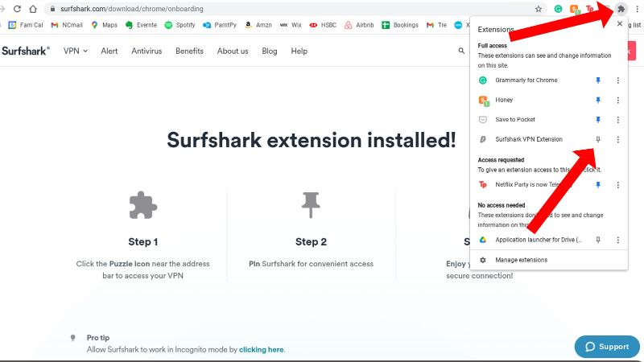
Task: Click the Manage extensions gear icon
Action: pyautogui.click(x=483, y=260)
